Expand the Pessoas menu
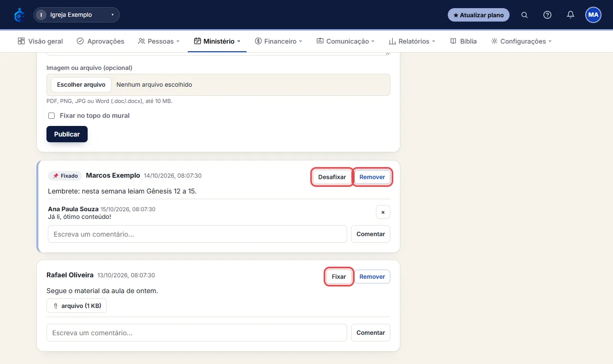613x364 pixels. point(159,41)
